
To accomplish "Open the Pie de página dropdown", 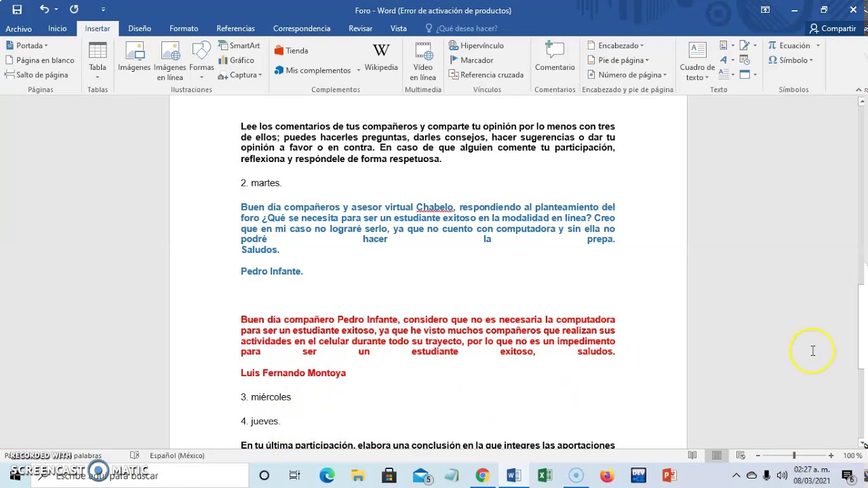I will (x=618, y=60).
